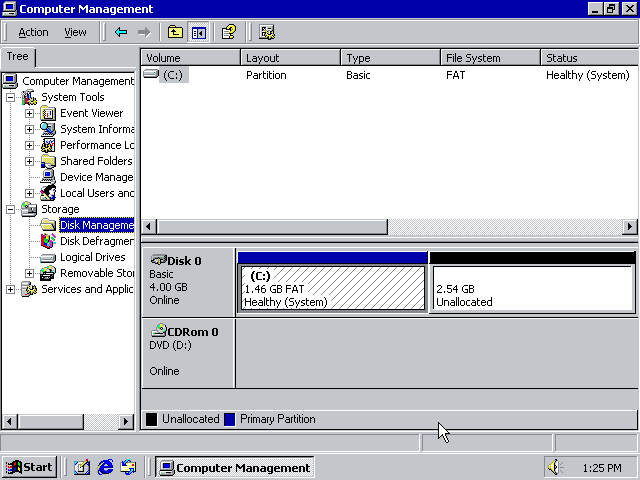Click the volume list left scroll arrow
The height and width of the screenshot is (480, 640).
point(149,227)
